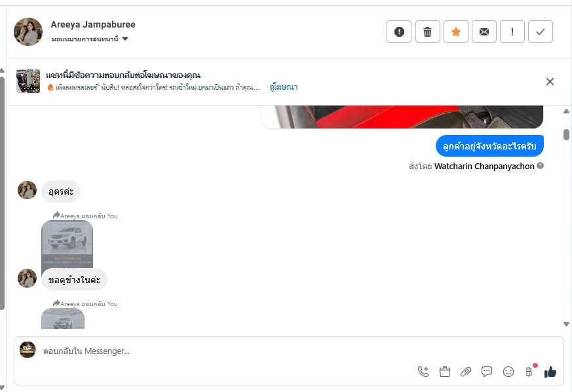Open the shopping bag products icon

(445, 372)
